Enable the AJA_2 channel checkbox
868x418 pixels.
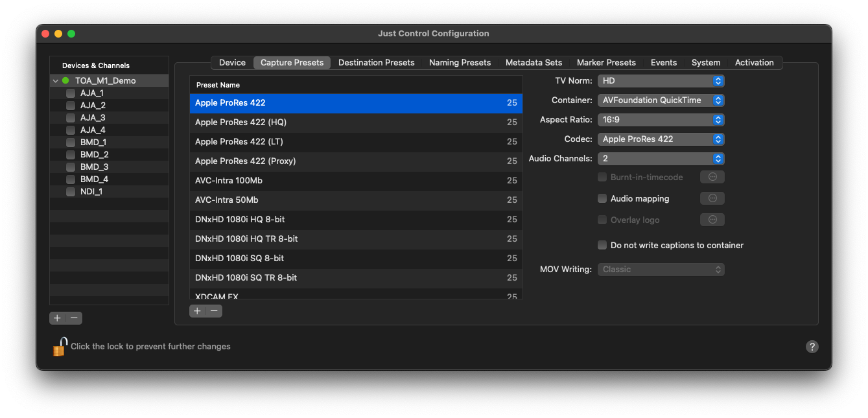(71, 106)
